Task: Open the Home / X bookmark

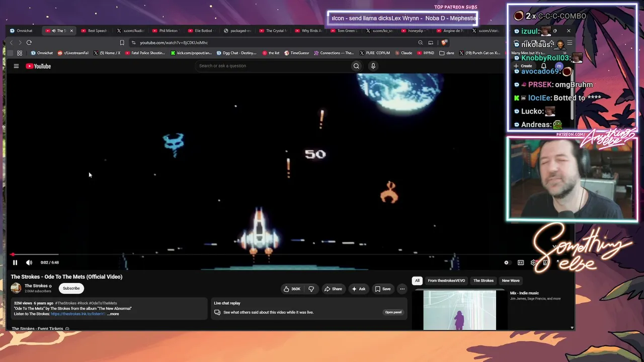Action: tap(107, 53)
